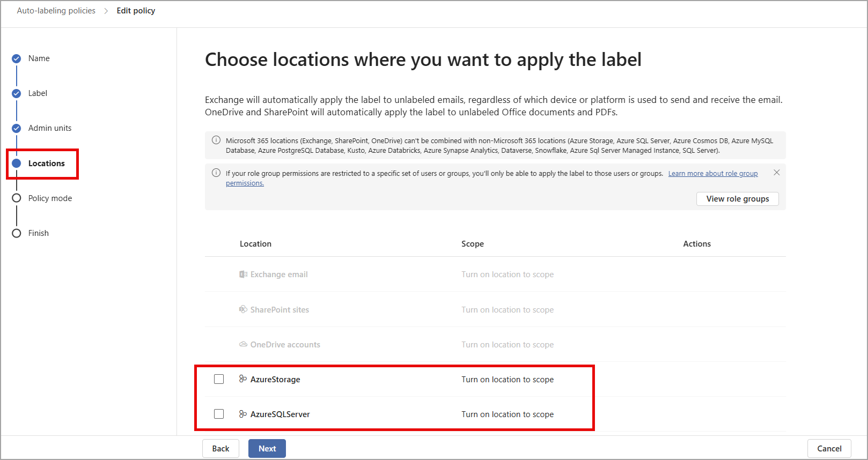This screenshot has width=868, height=460.
Task: Select the Policy mode step
Action: [x=50, y=198]
